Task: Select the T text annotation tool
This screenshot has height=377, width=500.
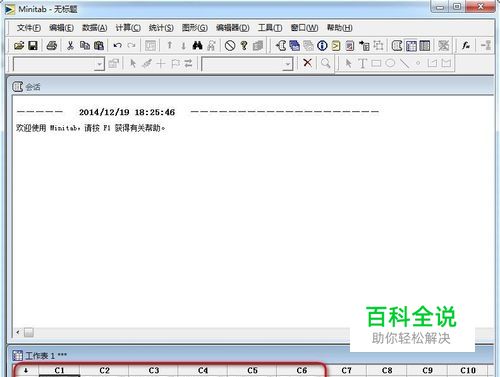Action: coord(362,63)
